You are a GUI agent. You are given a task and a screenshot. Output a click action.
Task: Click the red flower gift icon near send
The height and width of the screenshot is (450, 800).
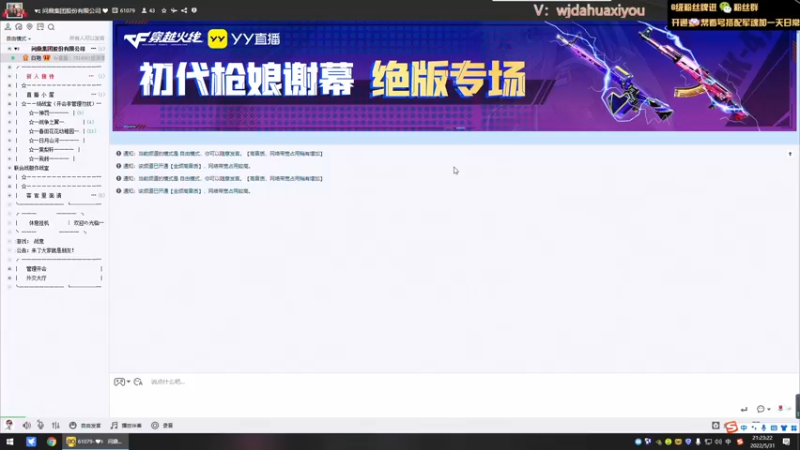[780, 409]
